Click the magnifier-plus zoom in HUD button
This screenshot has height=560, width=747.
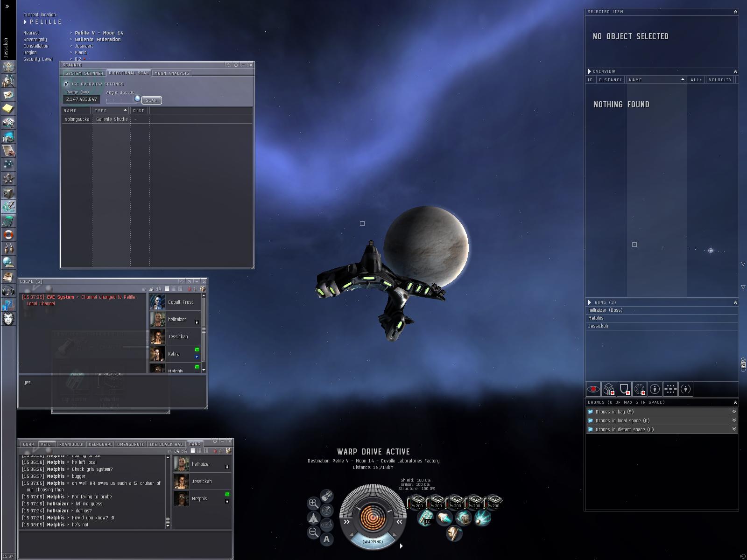[x=313, y=503]
